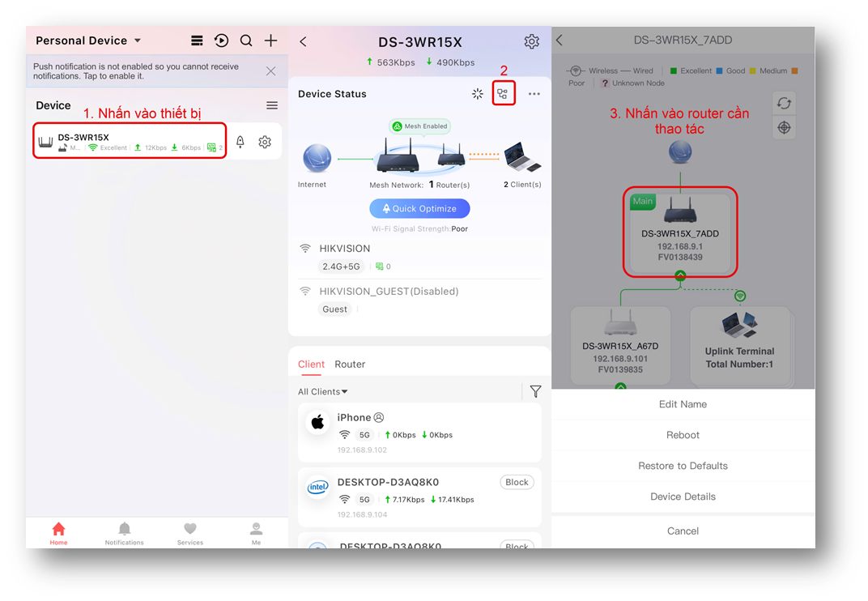Block the DESKTOP-D3AQ8K0 client
This screenshot has width=868, height=601.
[x=517, y=482]
